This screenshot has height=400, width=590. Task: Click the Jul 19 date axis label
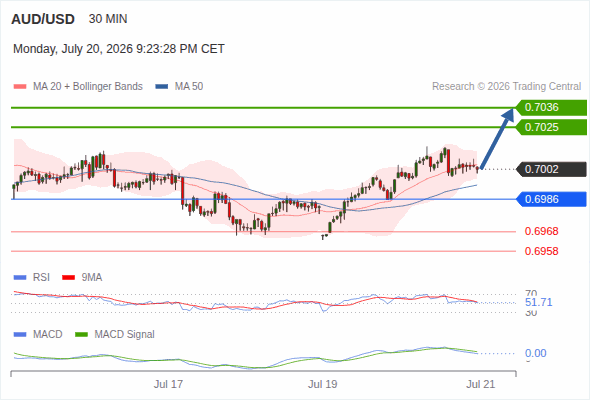[x=322, y=384]
